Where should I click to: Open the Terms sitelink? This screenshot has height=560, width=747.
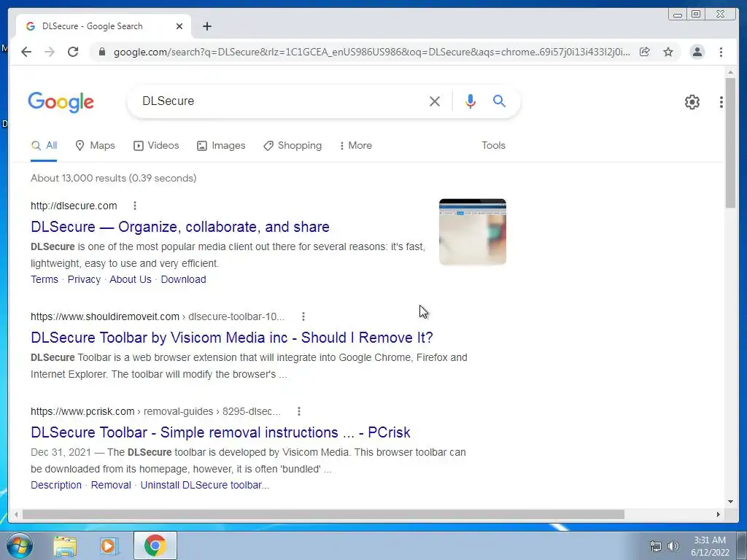tap(44, 279)
